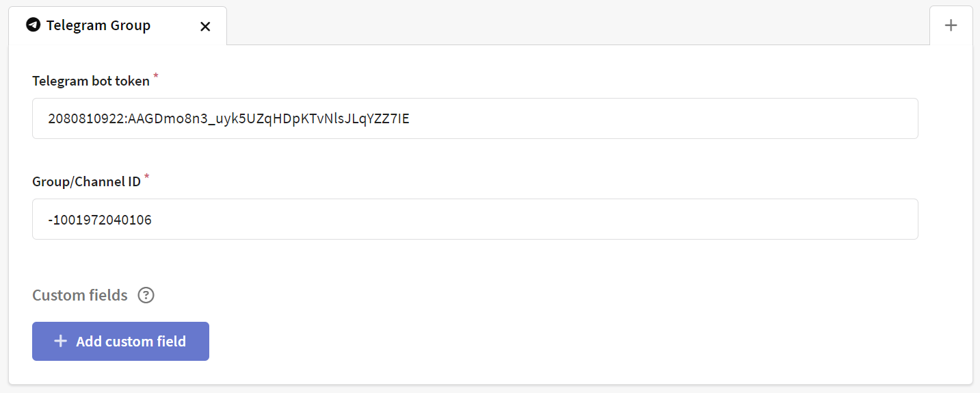This screenshot has width=980, height=393.
Task: Close the Telegram Group tab
Action: [205, 27]
